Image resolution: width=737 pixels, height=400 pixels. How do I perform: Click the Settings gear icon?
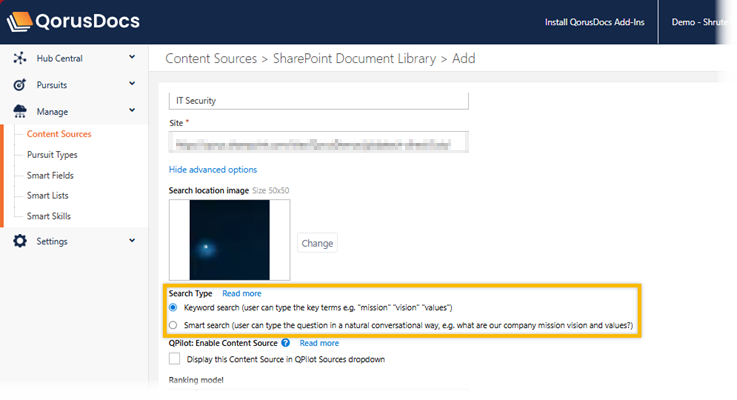(x=20, y=241)
